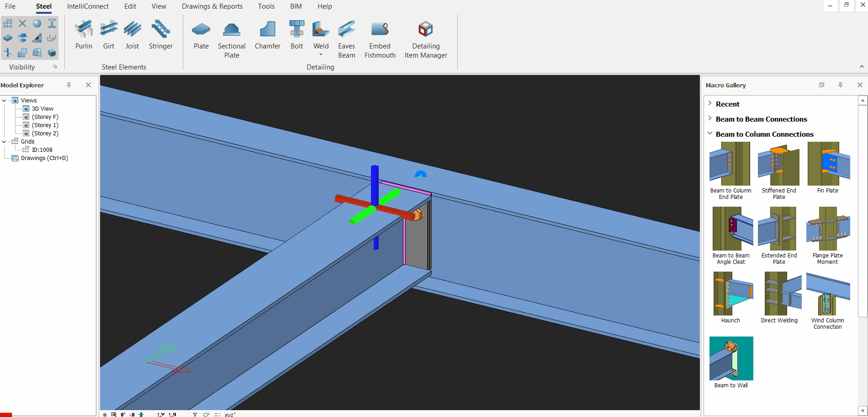The image size is (868, 417).
Task: Open the Detailing Item Manager
Action: [425, 39]
